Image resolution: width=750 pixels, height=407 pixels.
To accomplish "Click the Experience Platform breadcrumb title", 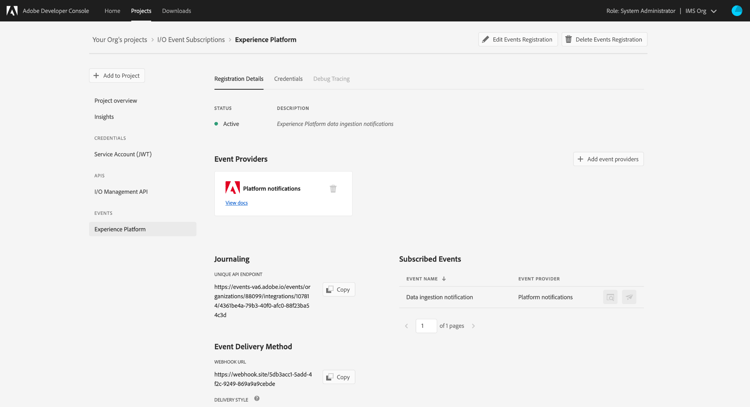I will point(265,40).
